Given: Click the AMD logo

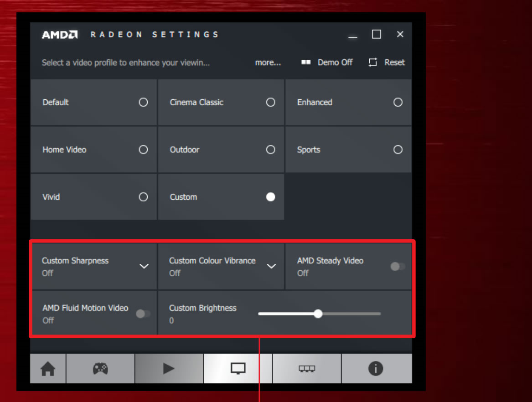Looking at the screenshot, I should pyautogui.click(x=60, y=35).
